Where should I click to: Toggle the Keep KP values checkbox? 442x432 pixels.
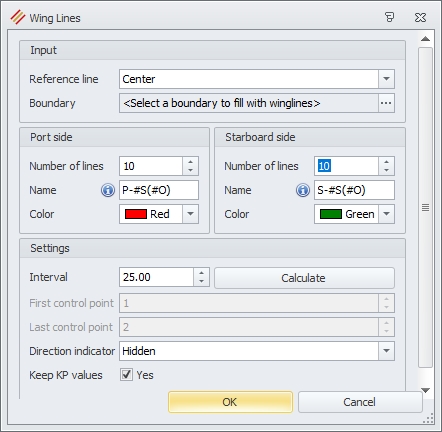point(126,375)
